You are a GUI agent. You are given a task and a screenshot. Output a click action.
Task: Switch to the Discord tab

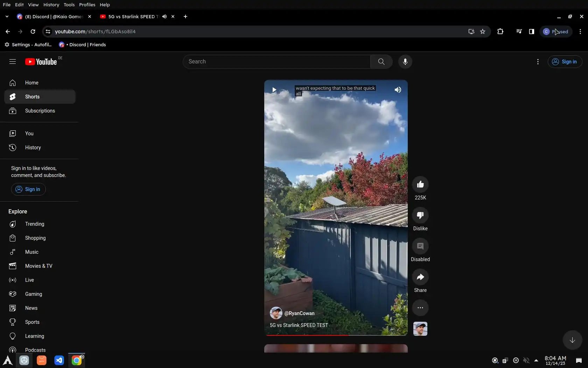(x=54, y=16)
